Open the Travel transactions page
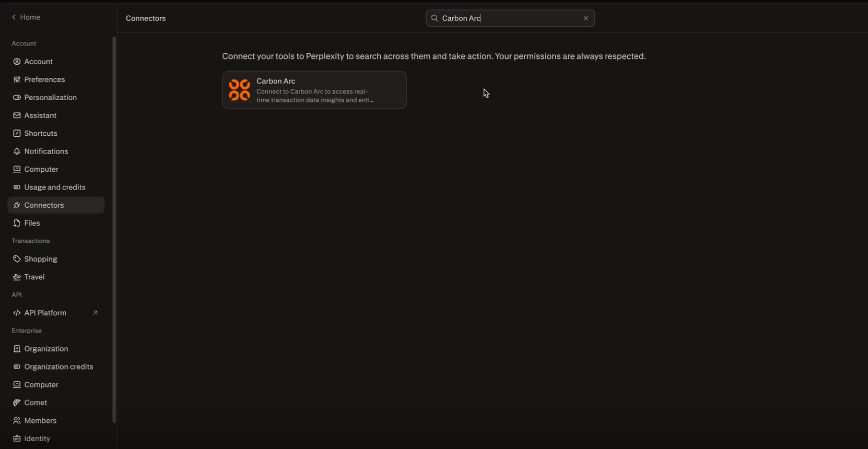Screen dimensions: 868x449 [56, 277]
